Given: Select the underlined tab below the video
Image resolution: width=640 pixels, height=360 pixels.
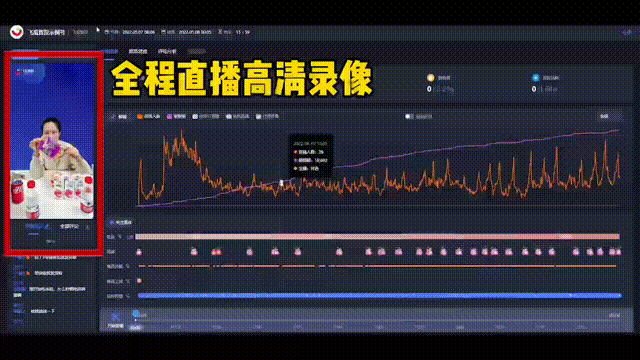Looking at the screenshot, I should [37, 227].
